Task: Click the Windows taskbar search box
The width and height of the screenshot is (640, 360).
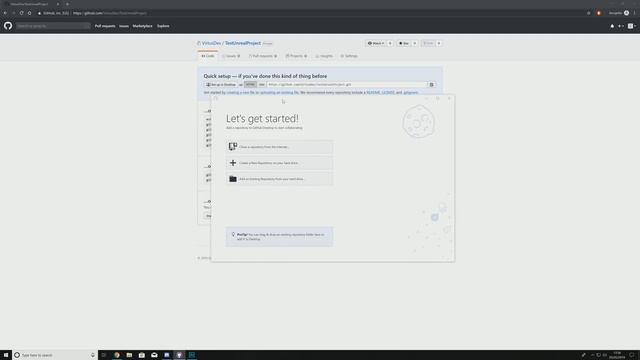Action: [55, 355]
